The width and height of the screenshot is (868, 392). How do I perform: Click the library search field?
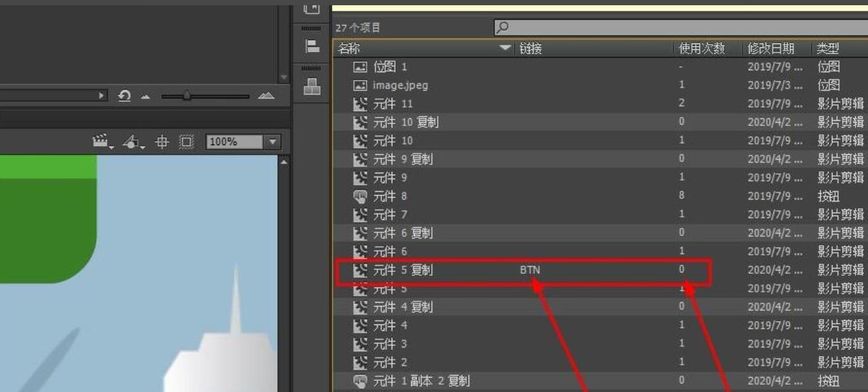pos(681,28)
